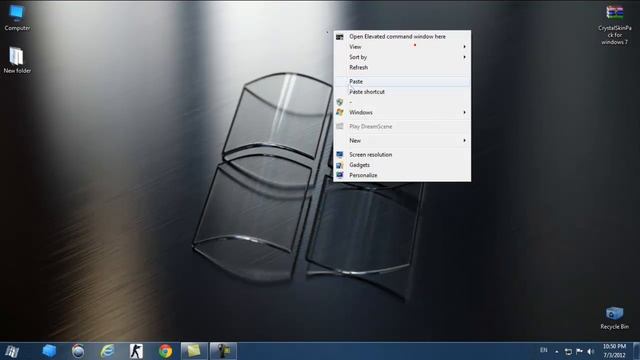Select the Recycle Bin icon
The width and height of the screenshot is (640, 360).
[614, 318]
